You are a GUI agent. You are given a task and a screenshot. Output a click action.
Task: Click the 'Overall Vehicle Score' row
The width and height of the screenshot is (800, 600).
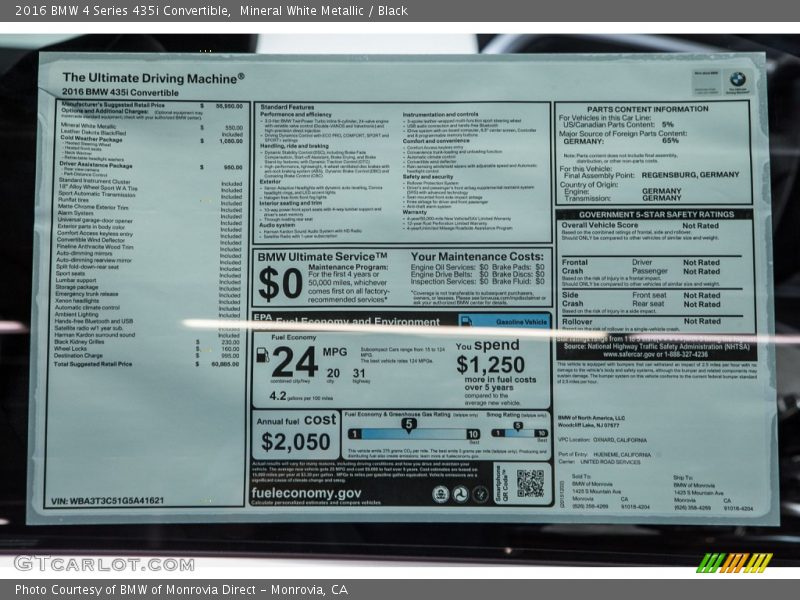[640, 225]
